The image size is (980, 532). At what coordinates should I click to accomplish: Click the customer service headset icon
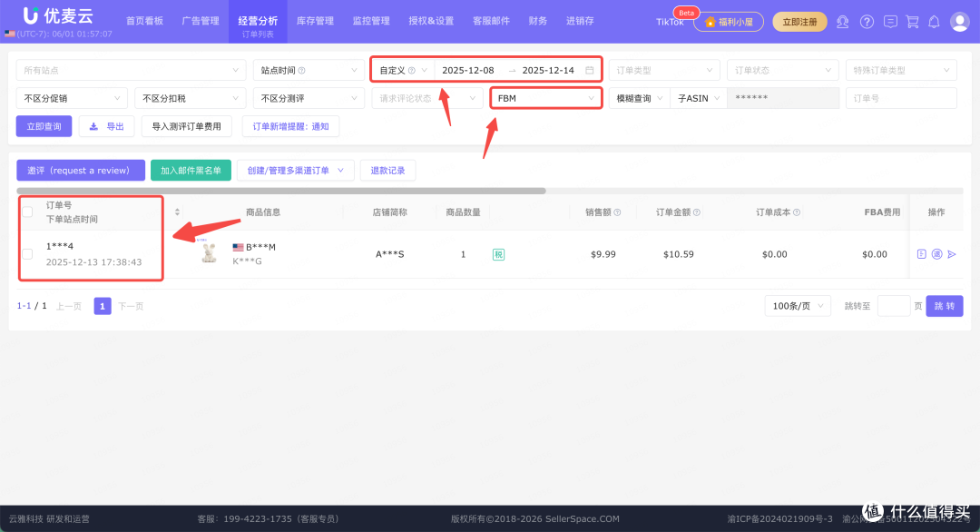(842, 22)
